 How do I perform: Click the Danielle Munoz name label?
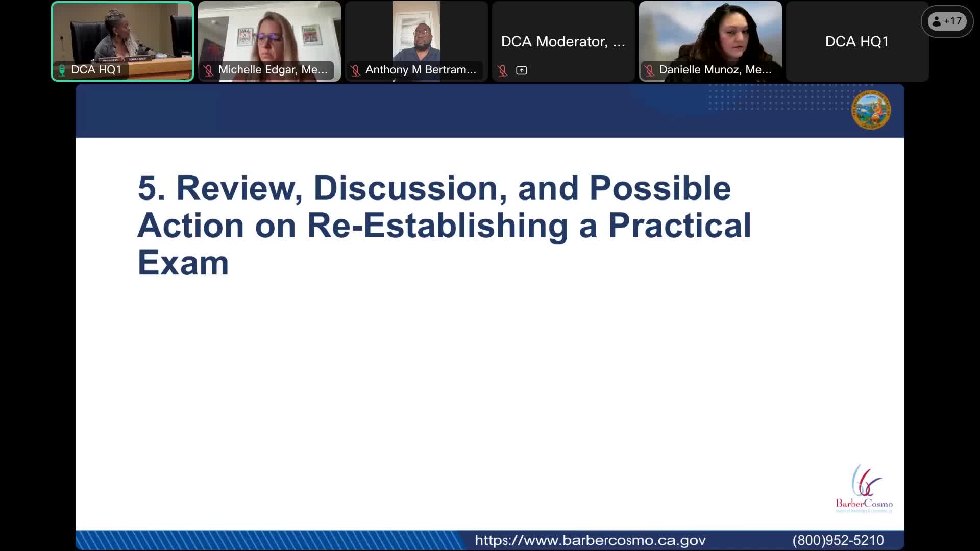pyautogui.click(x=715, y=70)
